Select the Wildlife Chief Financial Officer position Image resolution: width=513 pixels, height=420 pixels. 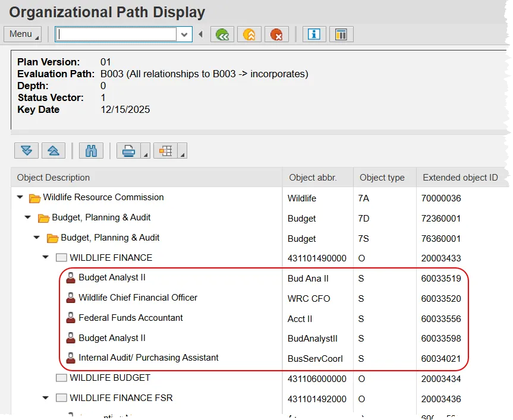[138, 298]
